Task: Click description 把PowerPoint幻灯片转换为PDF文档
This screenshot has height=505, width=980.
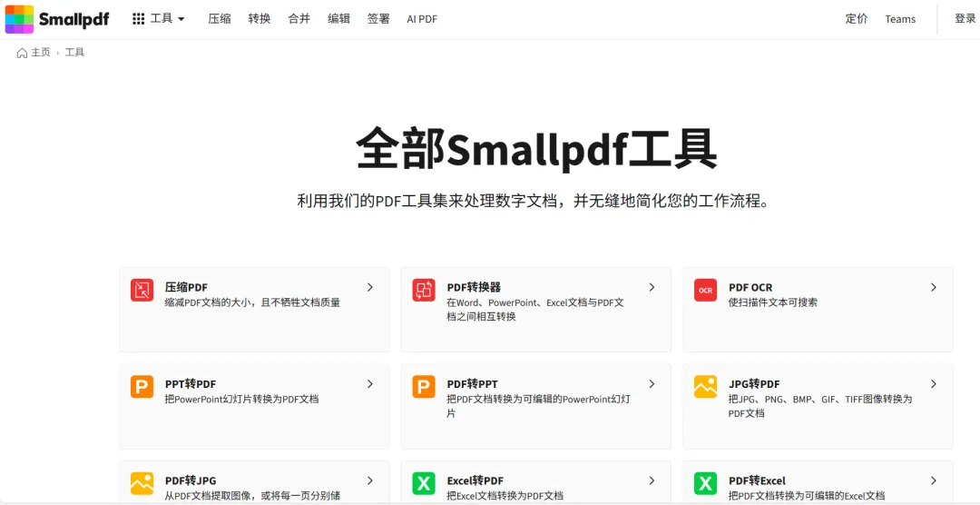Action: (x=242, y=399)
